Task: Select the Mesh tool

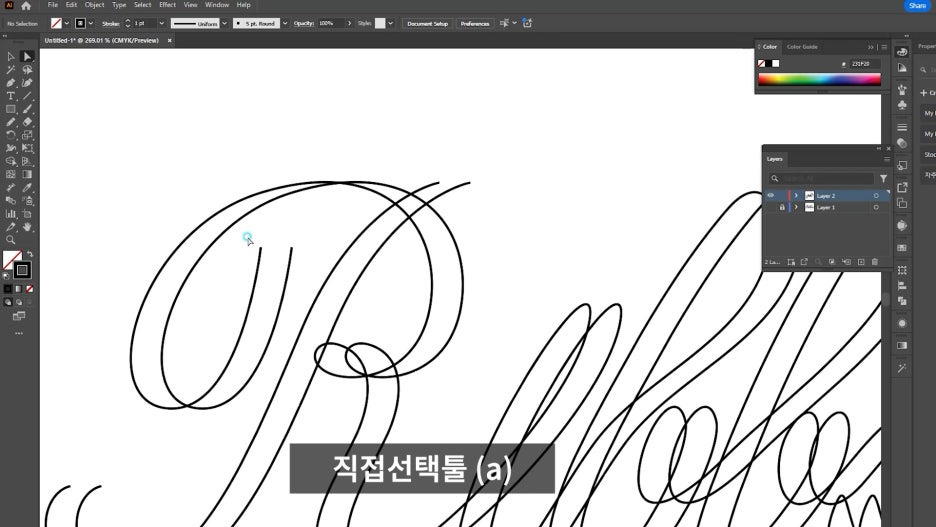Action: pyautogui.click(x=11, y=174)
